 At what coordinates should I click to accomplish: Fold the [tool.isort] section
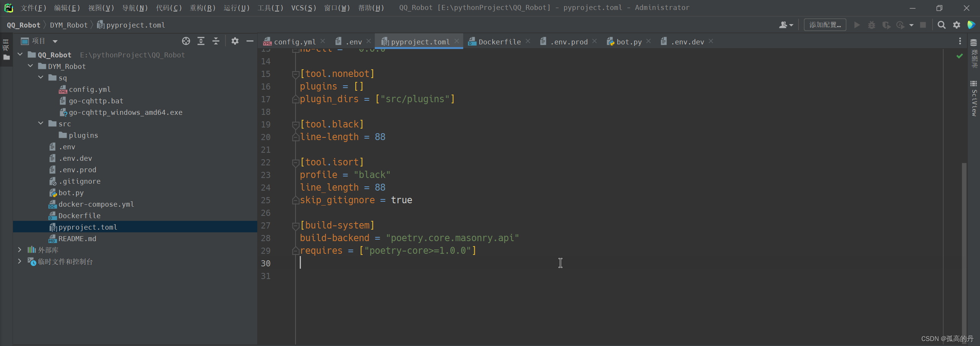[296, 162]
